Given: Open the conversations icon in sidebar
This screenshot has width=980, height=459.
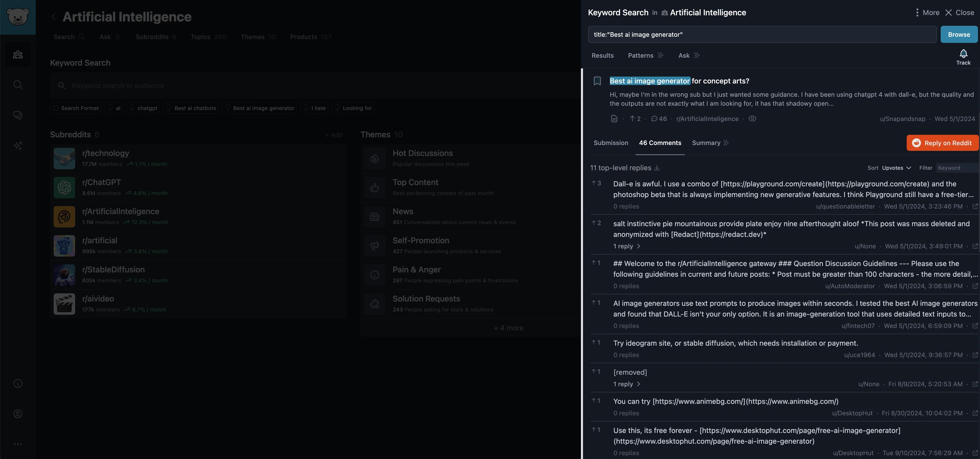Looking at the screenshot, I should (17, 115).
